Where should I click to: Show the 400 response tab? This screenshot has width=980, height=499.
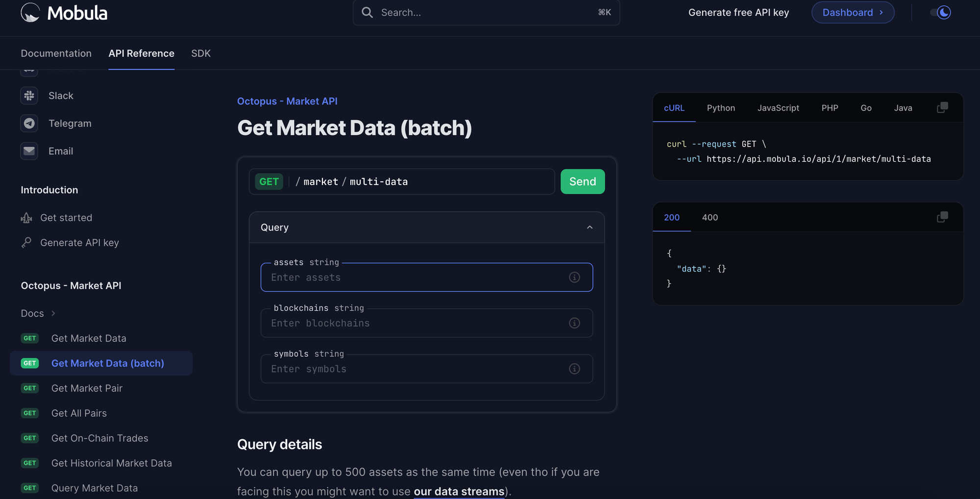point(710,217)
